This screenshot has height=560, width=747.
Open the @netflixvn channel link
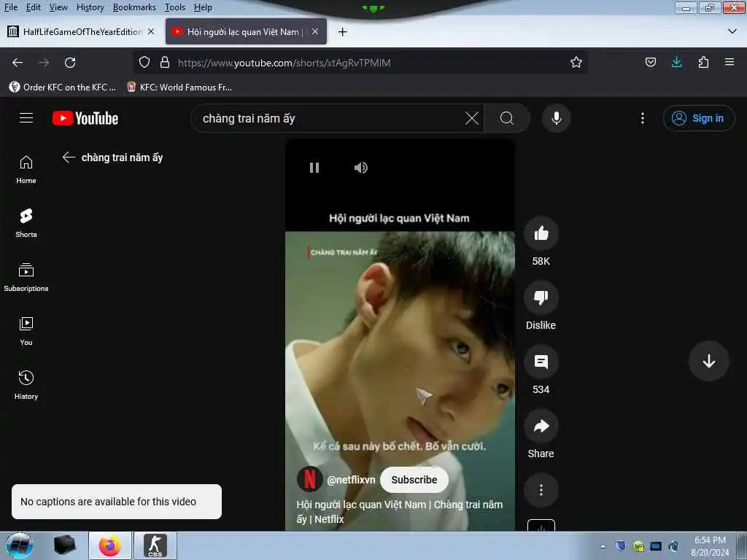351,480
